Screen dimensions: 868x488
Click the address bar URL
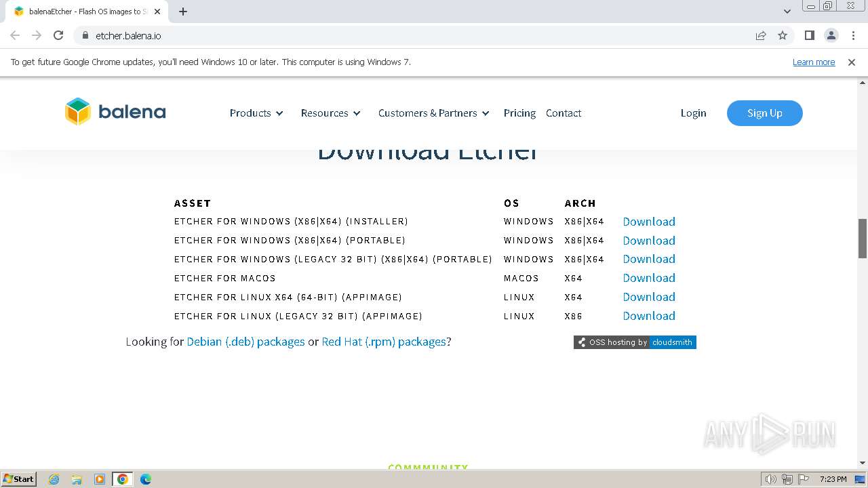pos(128,35)
